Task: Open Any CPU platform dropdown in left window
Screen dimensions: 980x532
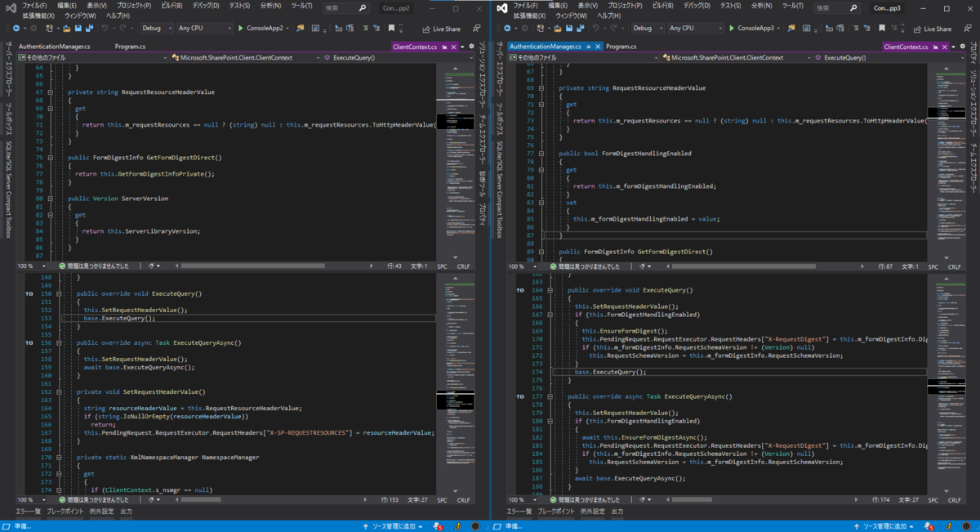Action: click(x=205, y=29)
